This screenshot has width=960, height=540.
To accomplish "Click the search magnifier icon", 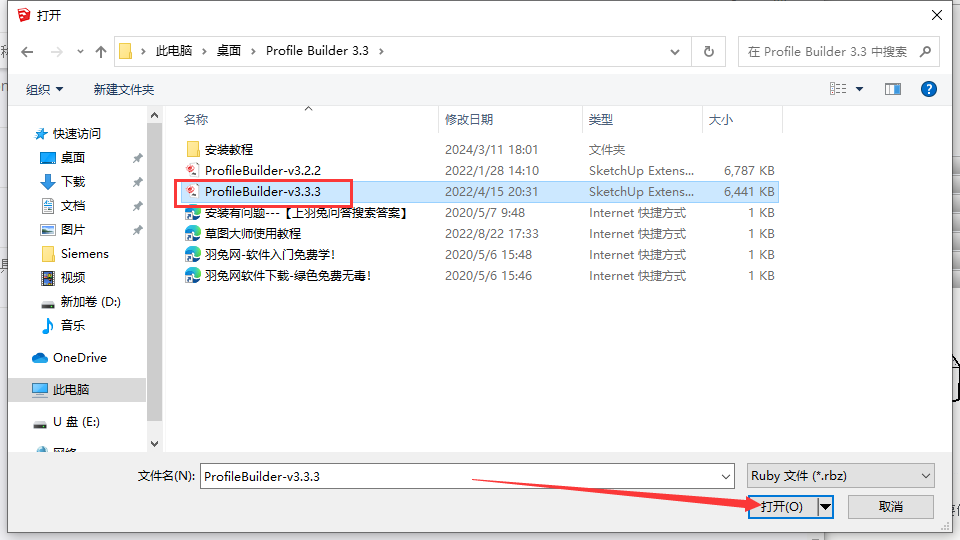I will [x=925, y=52].
